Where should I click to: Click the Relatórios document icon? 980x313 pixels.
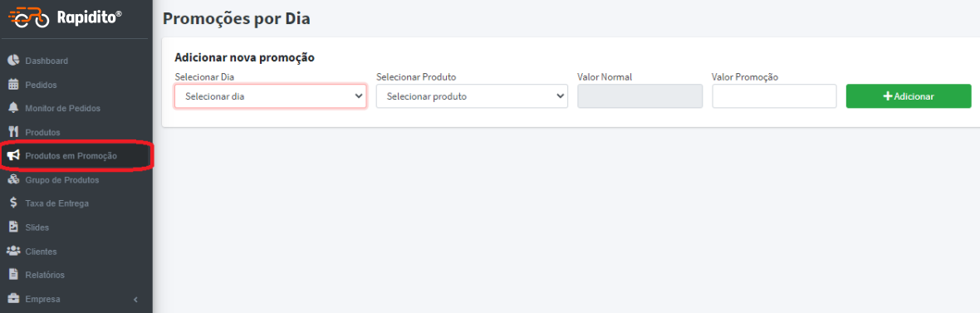coord(13,274)
